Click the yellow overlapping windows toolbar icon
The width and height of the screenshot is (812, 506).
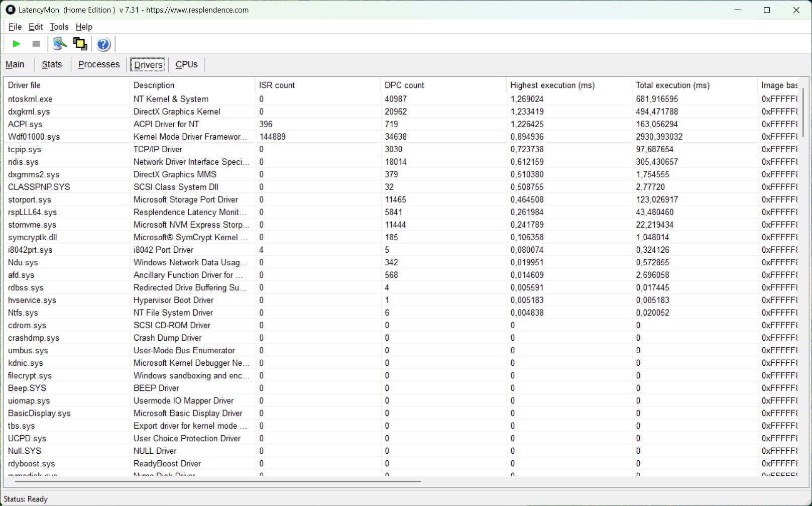(80, 44)
